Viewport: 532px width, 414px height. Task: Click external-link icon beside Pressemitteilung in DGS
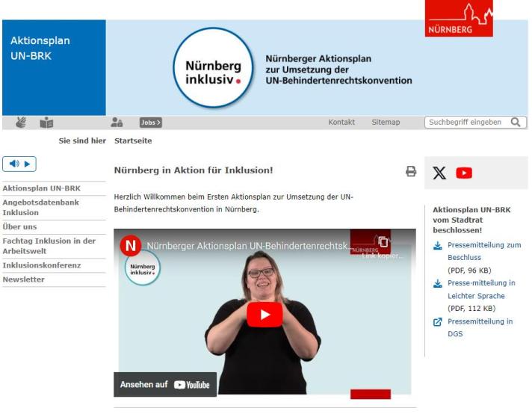tap(438, 321)
